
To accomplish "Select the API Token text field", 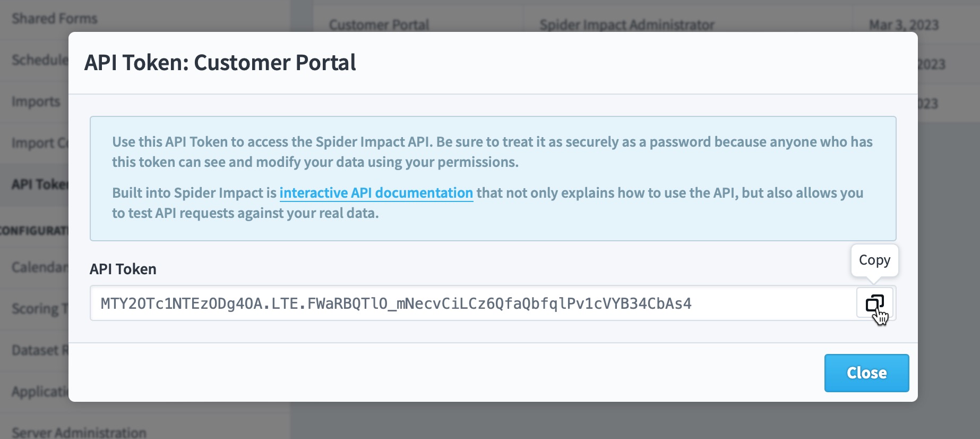I will [472, 303].
